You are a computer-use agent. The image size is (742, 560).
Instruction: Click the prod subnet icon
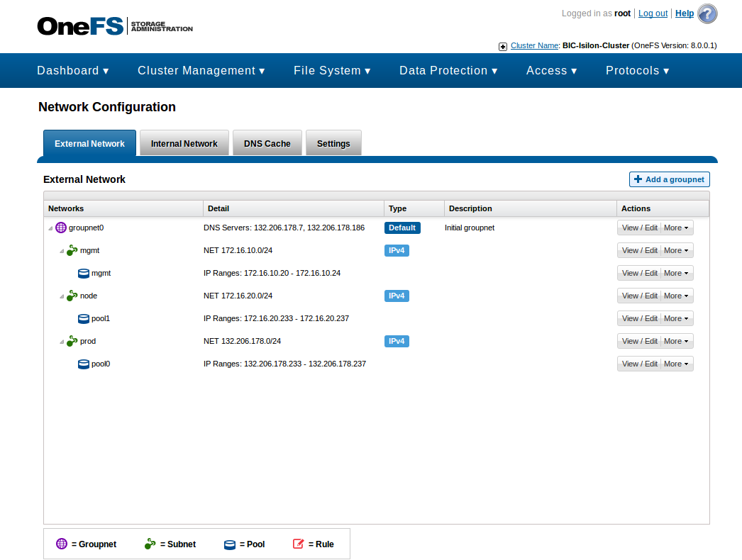(72, 341)
